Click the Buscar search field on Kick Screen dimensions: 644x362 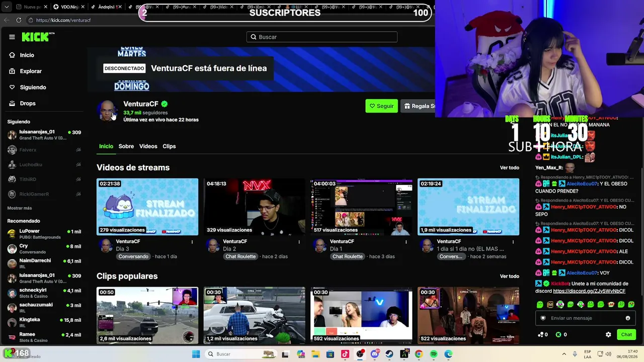tap(322, 37)
